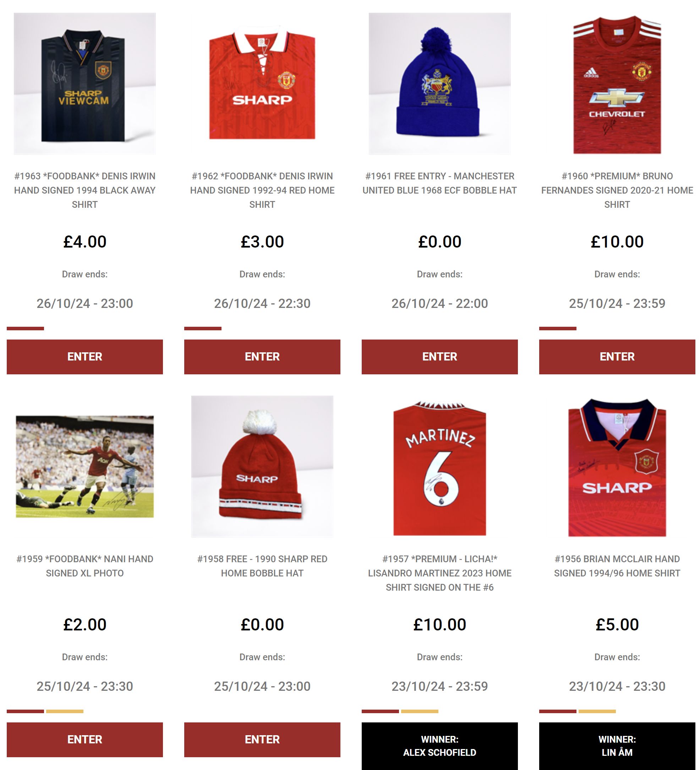
Task: Open the Nani signed celebration photo
Action: pos(85,466)
